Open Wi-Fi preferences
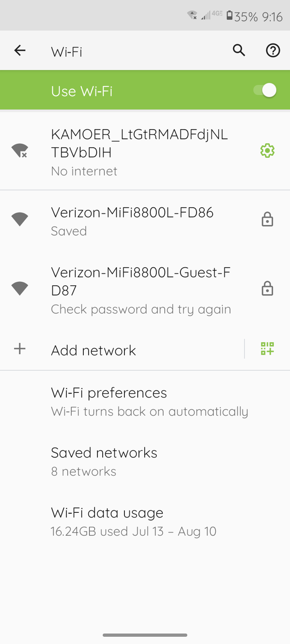290x644 pixels. [149, 401]
